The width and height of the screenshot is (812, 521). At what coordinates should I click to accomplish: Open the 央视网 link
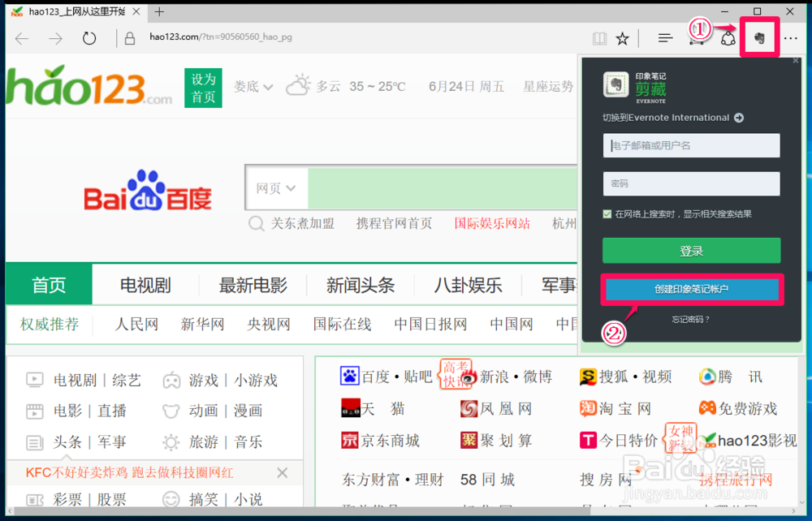pyautogui.click(x=268, y=325)
